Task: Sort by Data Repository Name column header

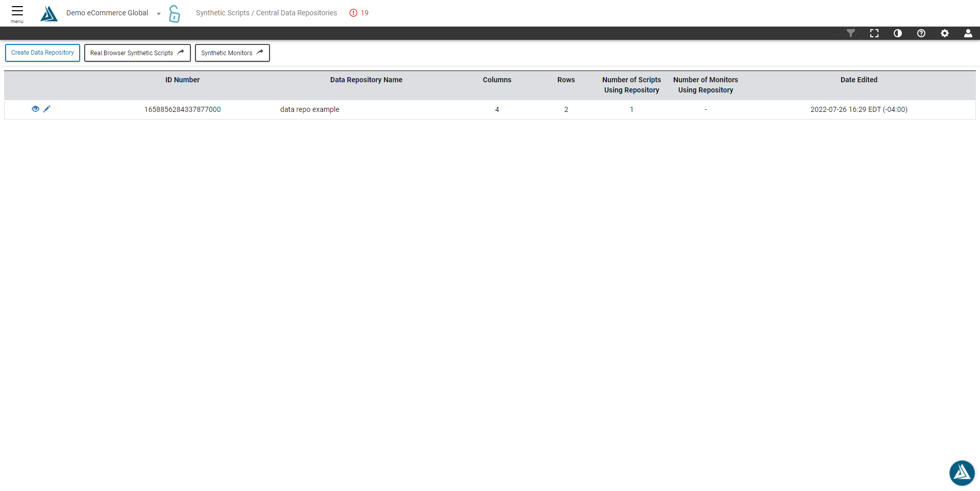Action: [x=366, y=80]
